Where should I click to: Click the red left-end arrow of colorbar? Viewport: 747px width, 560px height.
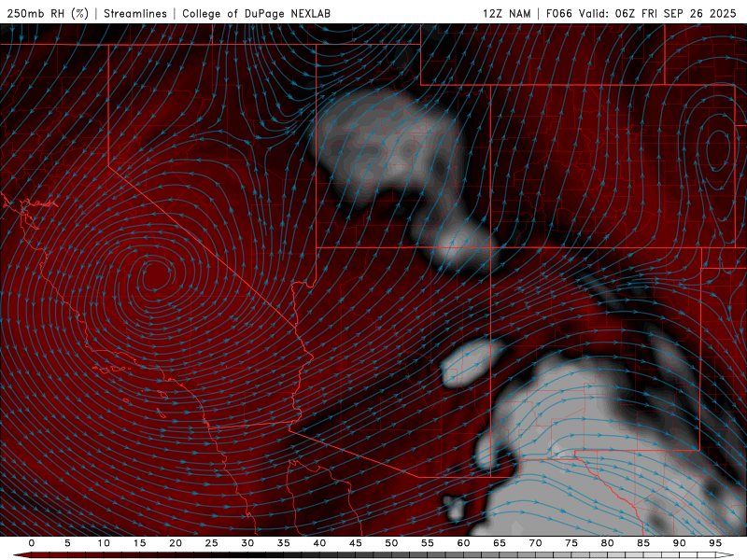[x=21, y=555]
